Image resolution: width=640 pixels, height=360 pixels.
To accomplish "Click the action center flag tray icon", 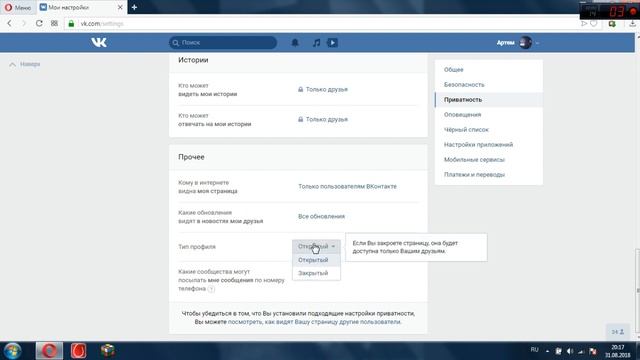I will pyautogui.click(x=593, y=351).
